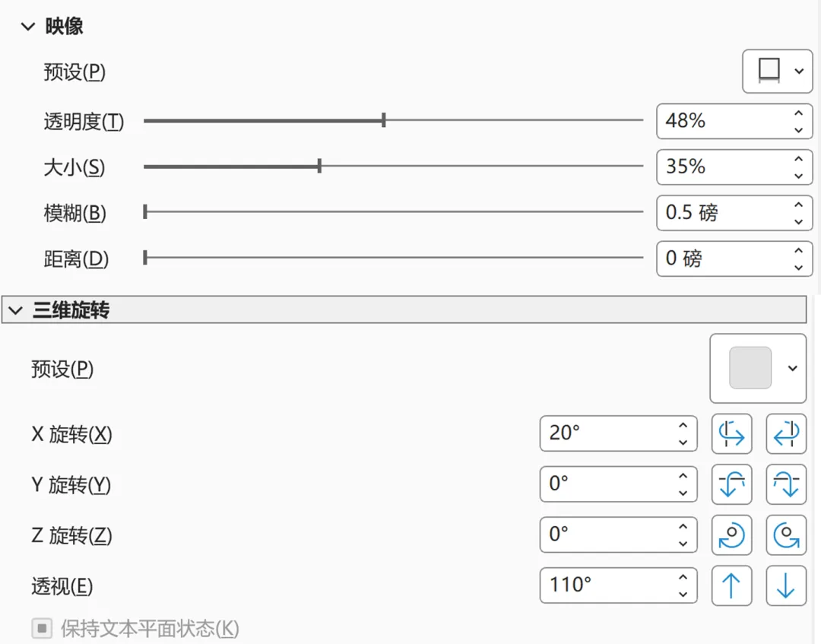Click Z rotation clockwise icon
Viewport: 821px width, 644px height.
click(x=731, y=535)
